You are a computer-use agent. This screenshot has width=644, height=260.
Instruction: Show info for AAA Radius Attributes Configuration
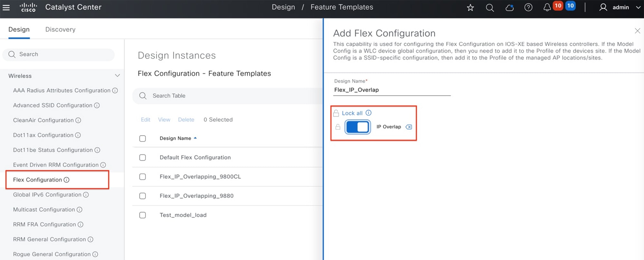point(115,90)
